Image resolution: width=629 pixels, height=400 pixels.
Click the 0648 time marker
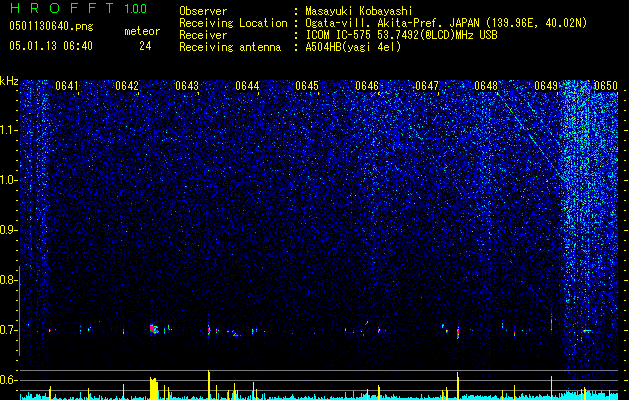tap(486, 86)
